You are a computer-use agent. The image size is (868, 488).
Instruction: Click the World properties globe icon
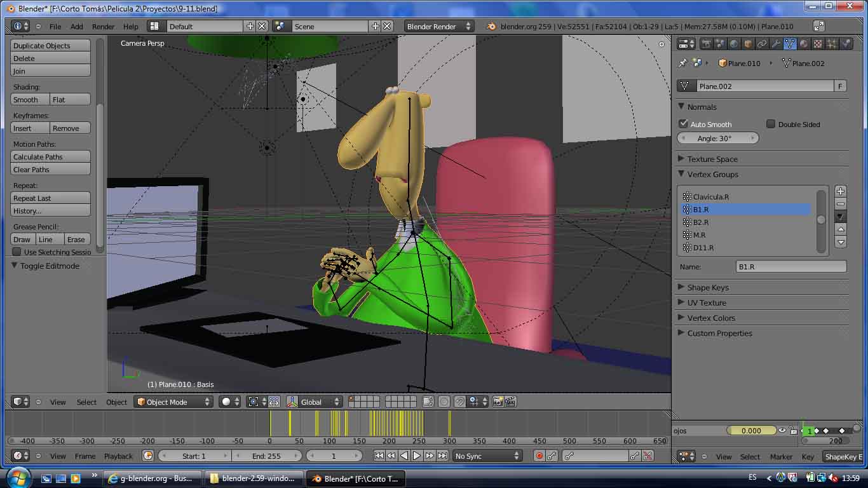(734, 44)
